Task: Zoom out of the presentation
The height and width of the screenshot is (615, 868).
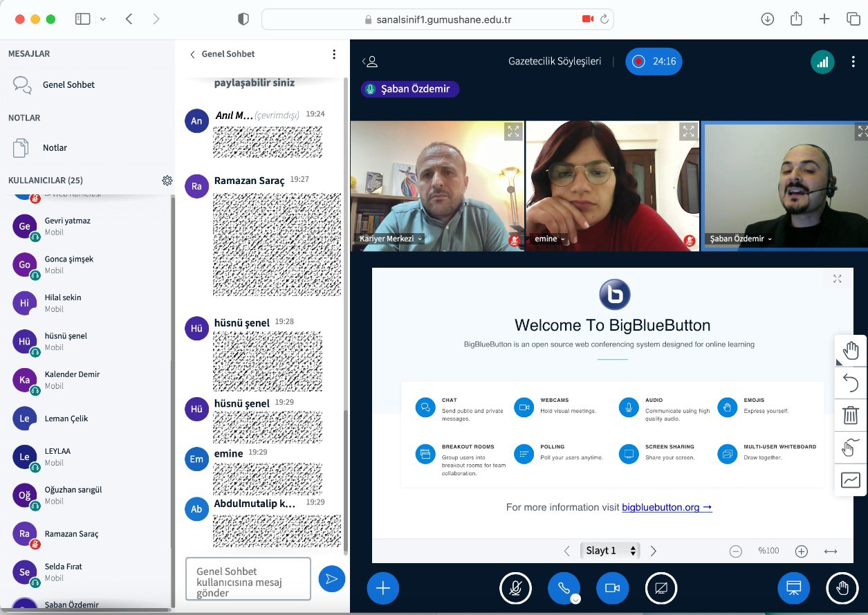Action: pyautogui.click(x=736, y=551)
